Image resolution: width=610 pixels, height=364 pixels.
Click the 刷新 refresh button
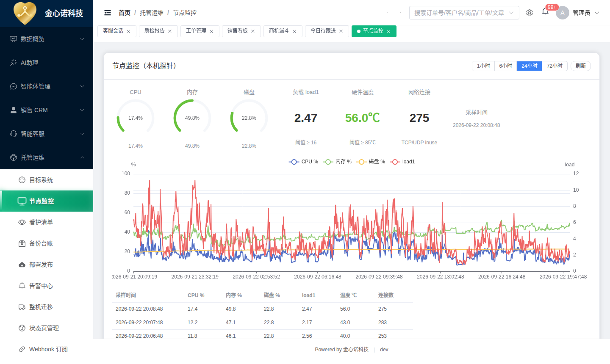[x=581, y=66]
